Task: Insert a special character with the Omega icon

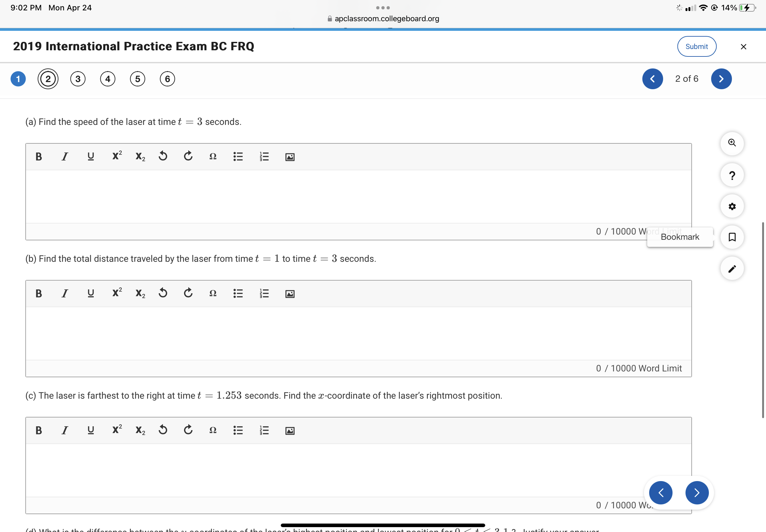Action: pos(213,156)
